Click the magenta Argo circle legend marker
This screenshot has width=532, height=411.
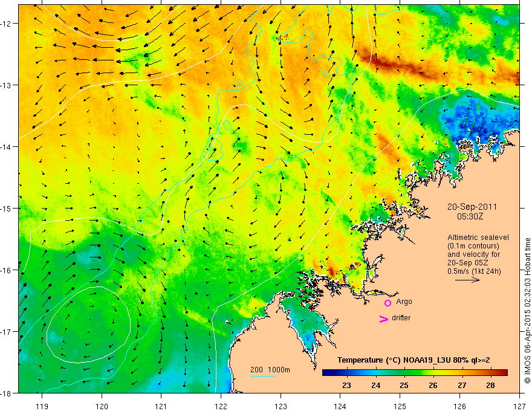coord(388,303)
